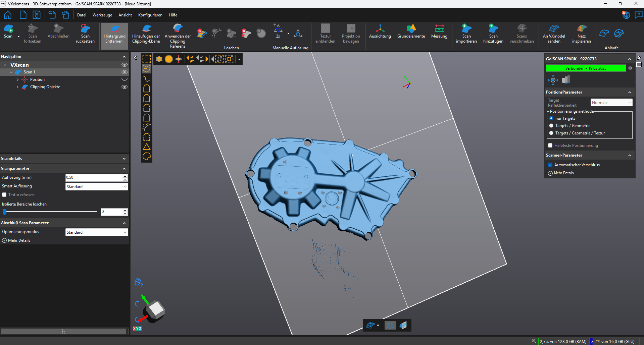Image resolution: width=644 pixels, height=345 pixels.
Task: Click Scan importieren icon
Action: [466, 29]
